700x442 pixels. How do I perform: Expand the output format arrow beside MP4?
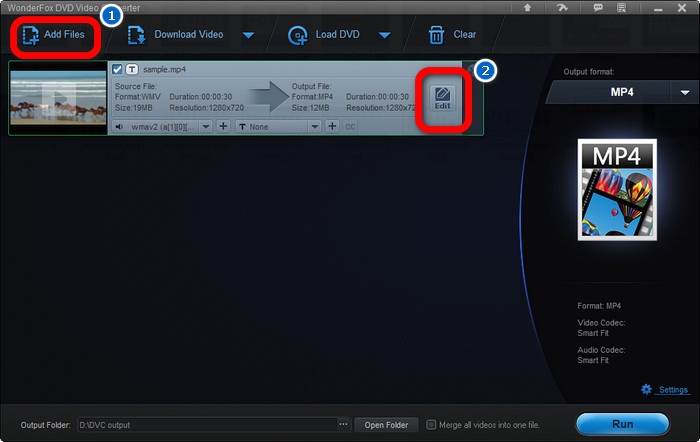pos(685,92)
